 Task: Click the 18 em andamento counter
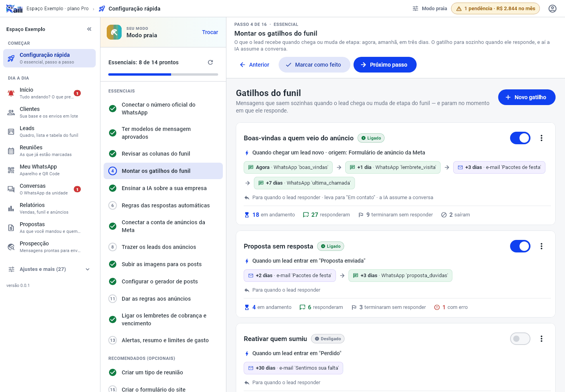pyautogui.click(x=270, y=215)
